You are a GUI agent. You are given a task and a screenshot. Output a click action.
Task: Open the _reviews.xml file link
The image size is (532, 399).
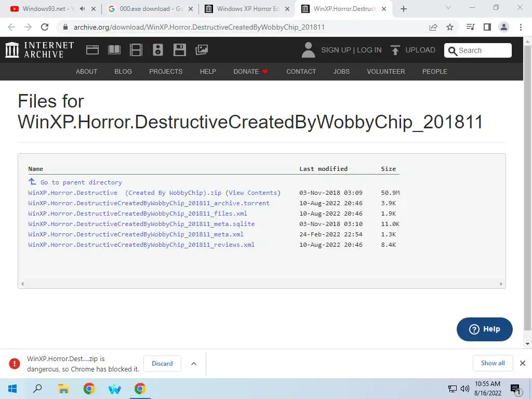141,245
